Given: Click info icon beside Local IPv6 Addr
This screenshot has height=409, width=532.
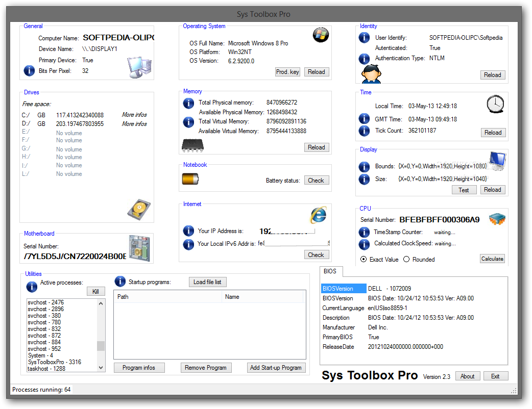Looking at the screenshot, I should 188,244.
